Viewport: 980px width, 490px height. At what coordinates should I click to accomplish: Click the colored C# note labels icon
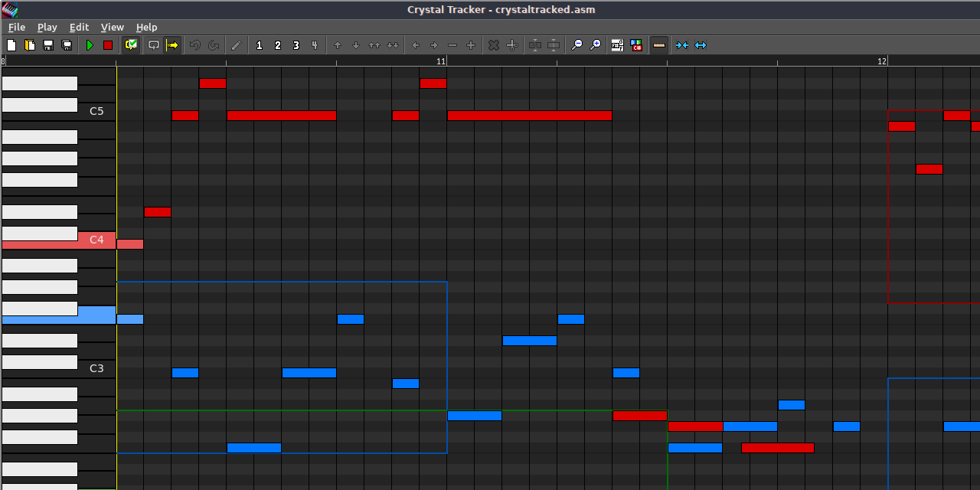coord(636,45)
